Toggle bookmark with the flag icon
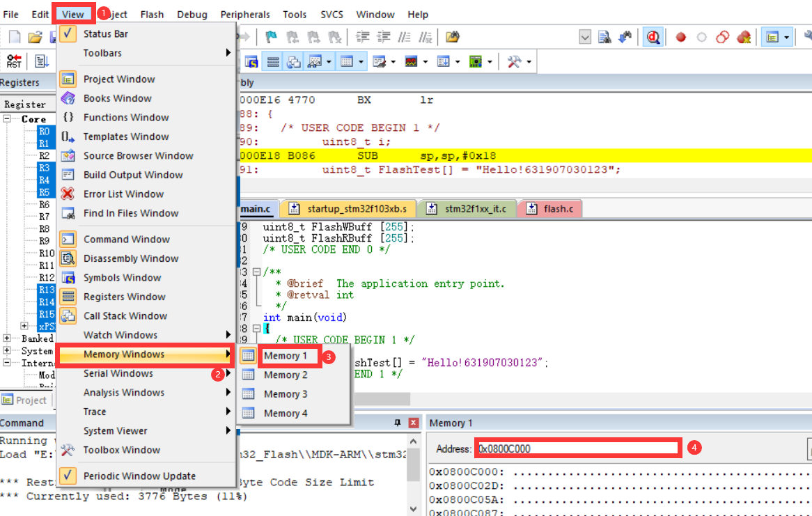This screenshot has width=812, height=516. point(272,37)
